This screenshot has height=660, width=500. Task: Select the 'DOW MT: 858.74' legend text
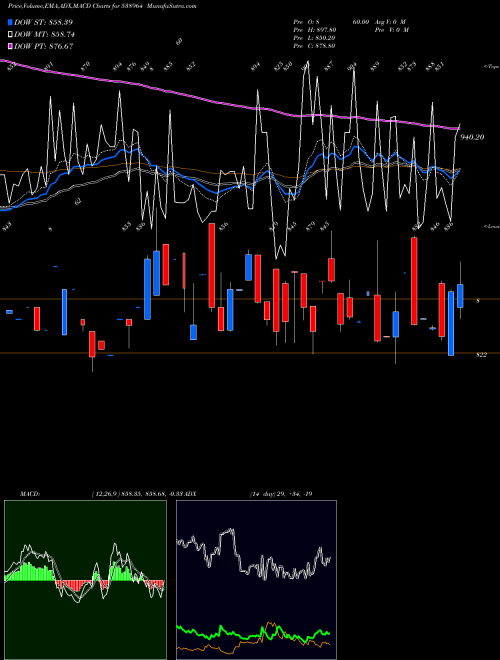tap(44, 35)
